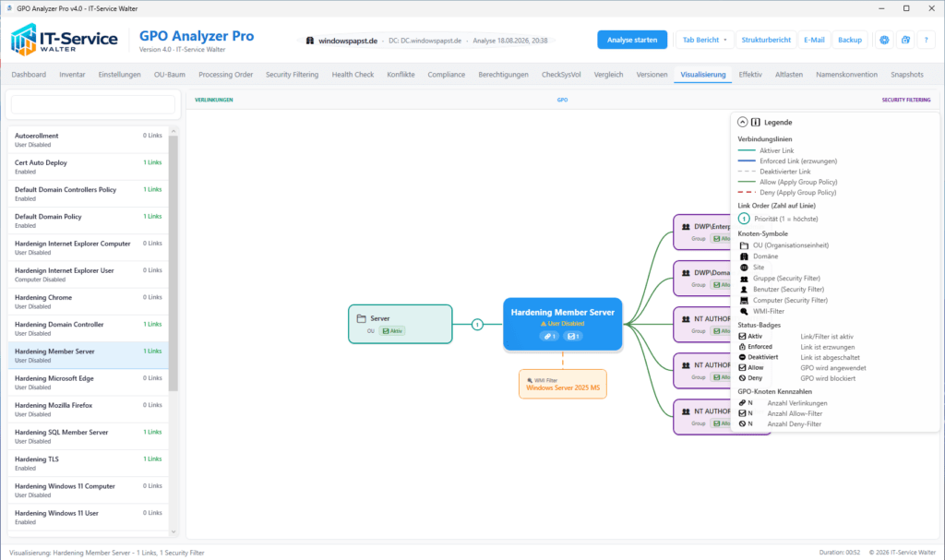Image resolution: width=945 pixels, height=560 pixels.
Task: Click the GPO list scrollbar up arrow
Action: [173, 131]
